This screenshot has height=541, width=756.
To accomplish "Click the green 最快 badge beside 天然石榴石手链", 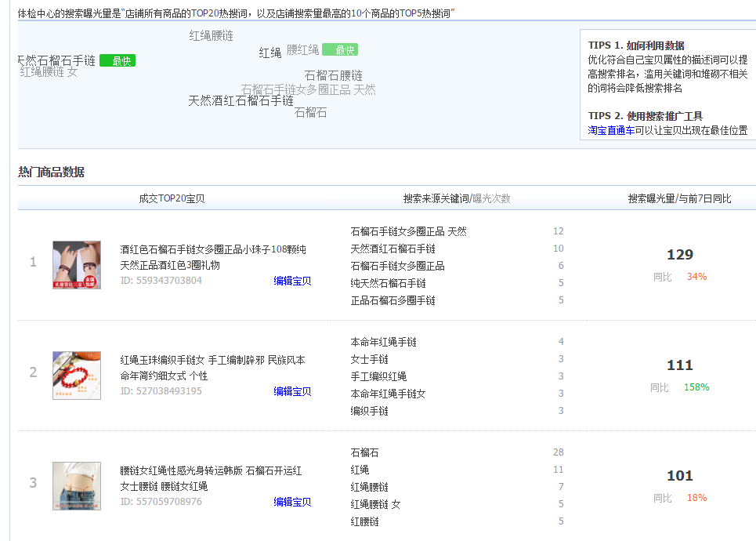I will [118, 61].
